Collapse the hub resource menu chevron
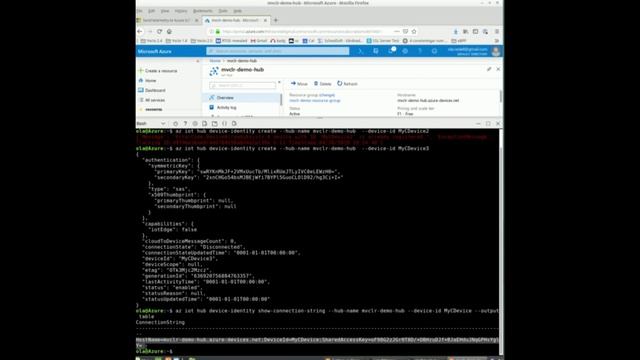This screenshot has width=640, height=360. click(279, 82)
